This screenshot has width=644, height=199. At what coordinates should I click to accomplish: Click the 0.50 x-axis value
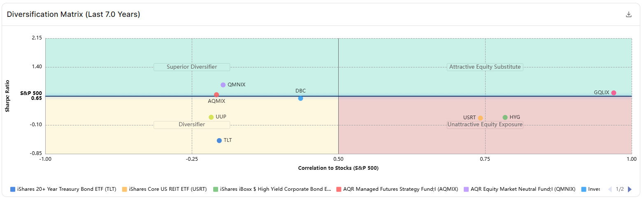point(338,159)
